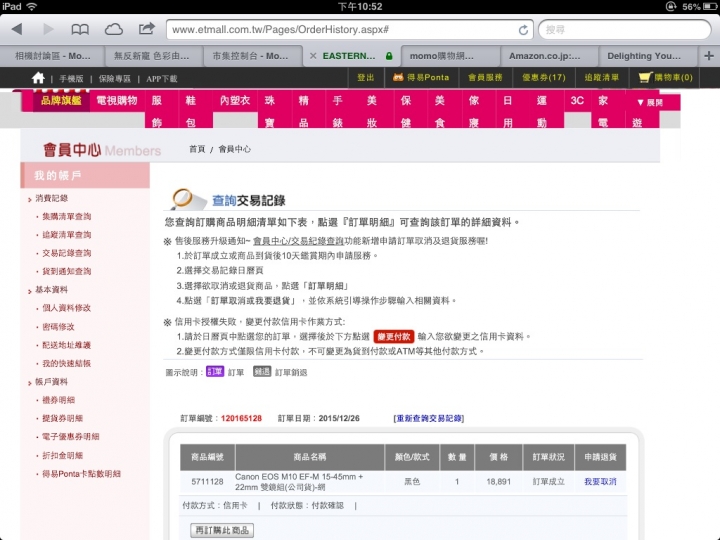This screenshot has width=720, height=540.
Task: Tap the Safari back arrow
Action: coord(19,29)
